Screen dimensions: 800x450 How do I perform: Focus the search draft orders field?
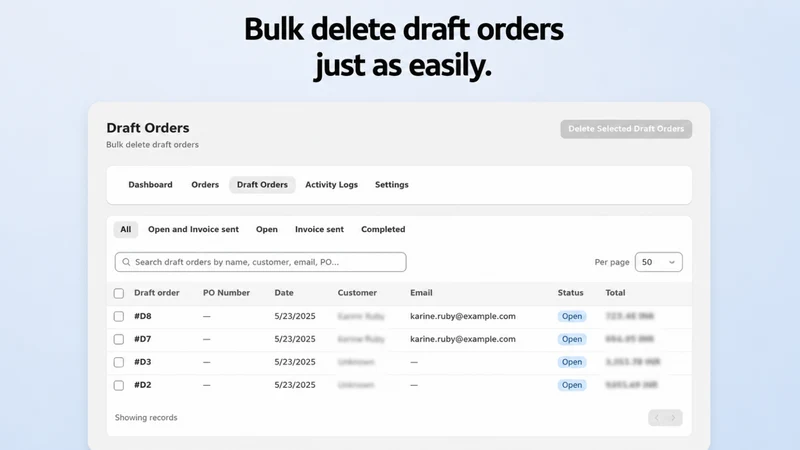pos(261,262)
